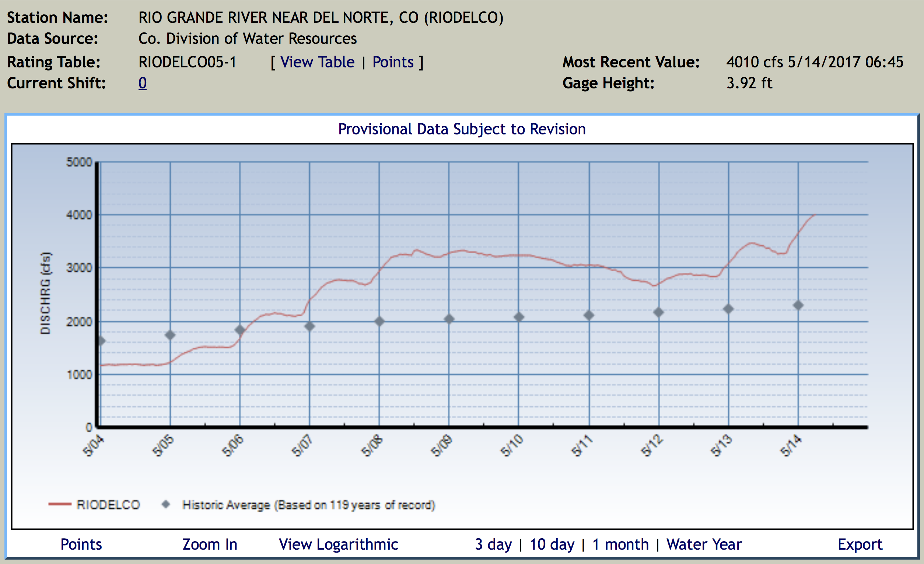The image size is (924, 564).
Task: Click historic average diamond marker at 5/09
Action: coord(449,319)
